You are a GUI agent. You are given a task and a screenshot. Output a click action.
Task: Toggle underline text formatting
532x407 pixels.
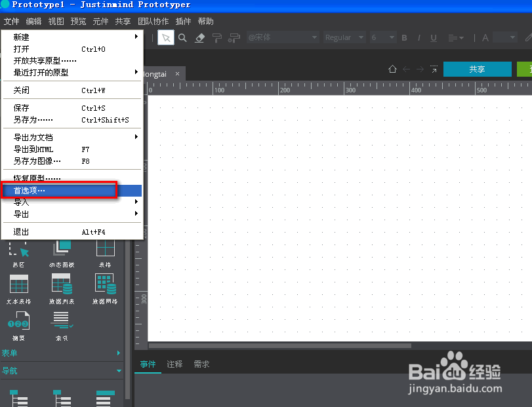[433, 37]
